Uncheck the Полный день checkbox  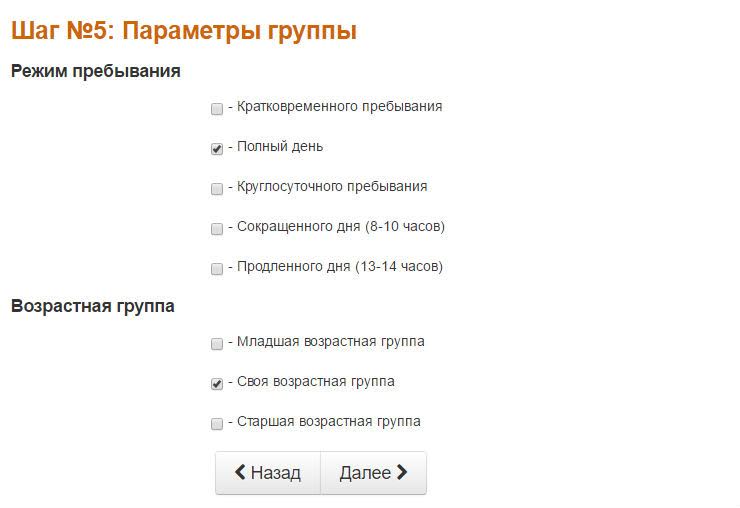pos(217,149)
